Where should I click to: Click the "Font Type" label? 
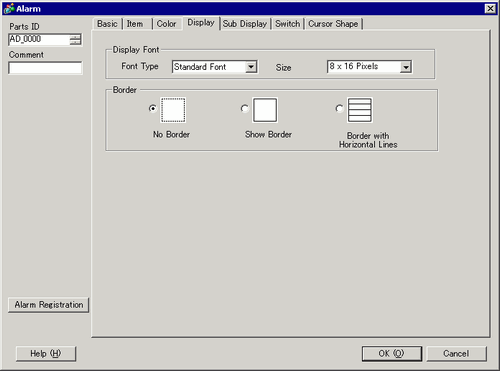(x=140, y=66)
